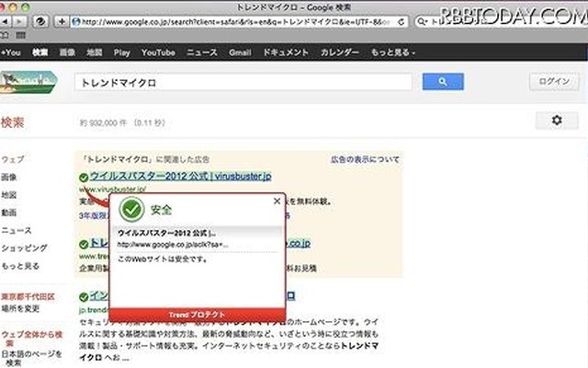The width and height of the screenshot is (588, 368).
Task: Select 画像 in the left sidebar
Action: 9,177
